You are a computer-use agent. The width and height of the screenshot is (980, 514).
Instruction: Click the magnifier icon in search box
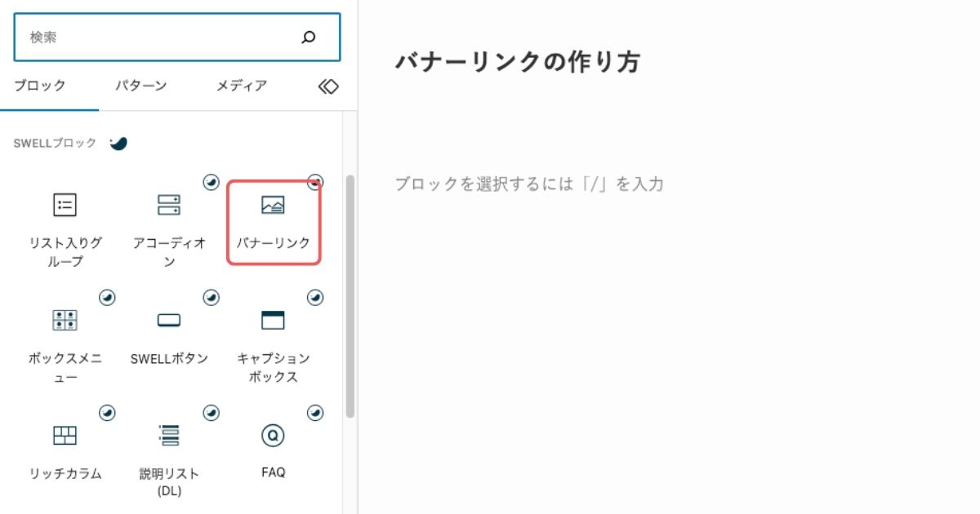pos(308,37)
